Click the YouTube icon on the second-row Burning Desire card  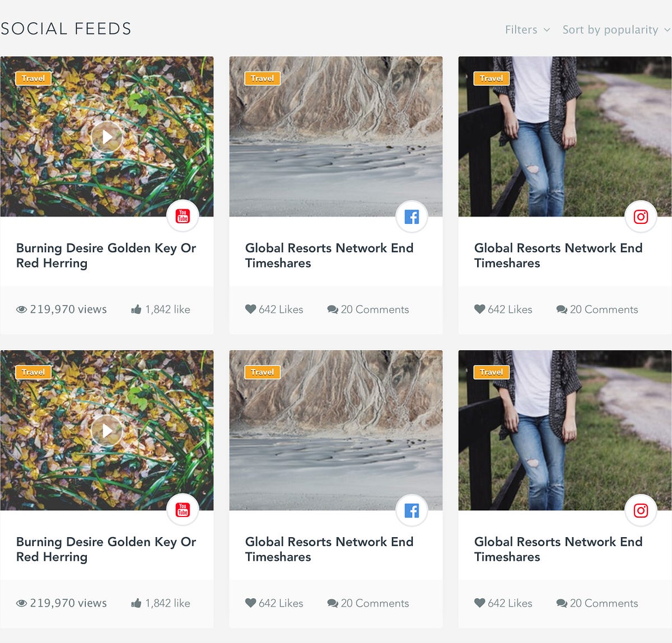(183, 510)
